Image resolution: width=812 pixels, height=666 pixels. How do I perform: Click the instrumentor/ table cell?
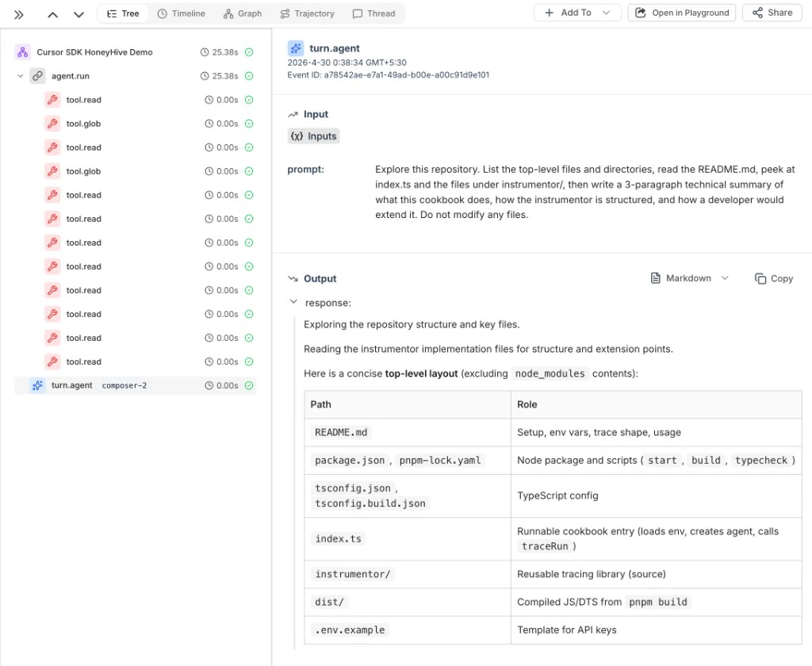tap(408, 574)
